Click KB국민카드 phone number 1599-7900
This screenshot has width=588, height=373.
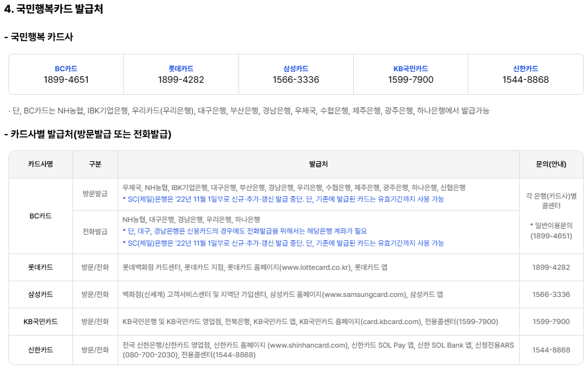(412, 79)
